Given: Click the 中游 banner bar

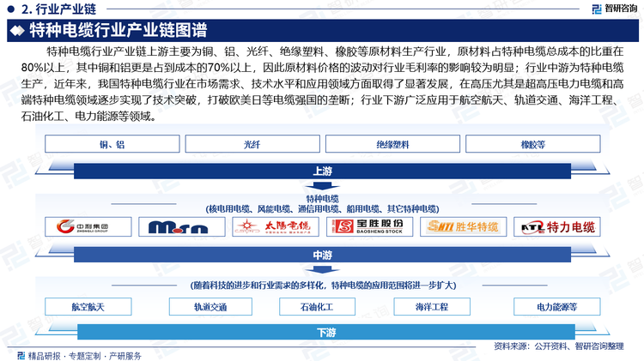Looking at the screenshot, I should coord(322,255).
